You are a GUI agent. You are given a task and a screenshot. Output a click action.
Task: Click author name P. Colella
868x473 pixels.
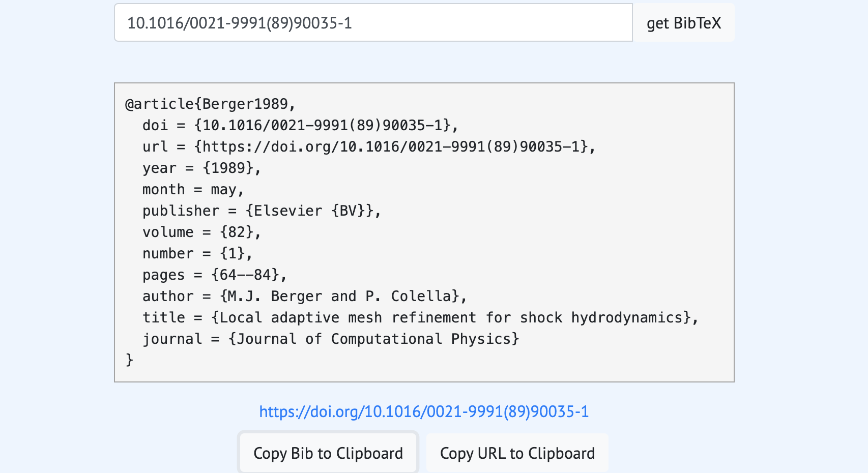click(408, 297)
